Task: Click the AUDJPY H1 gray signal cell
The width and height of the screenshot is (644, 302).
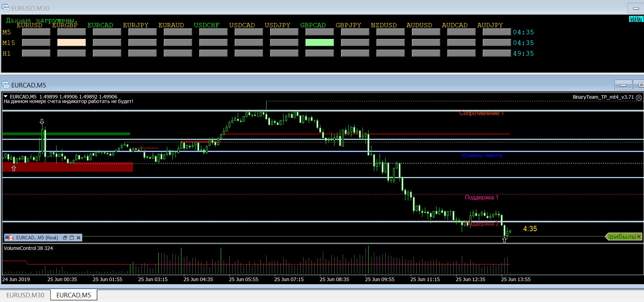Action: click(x=497, y=53)
